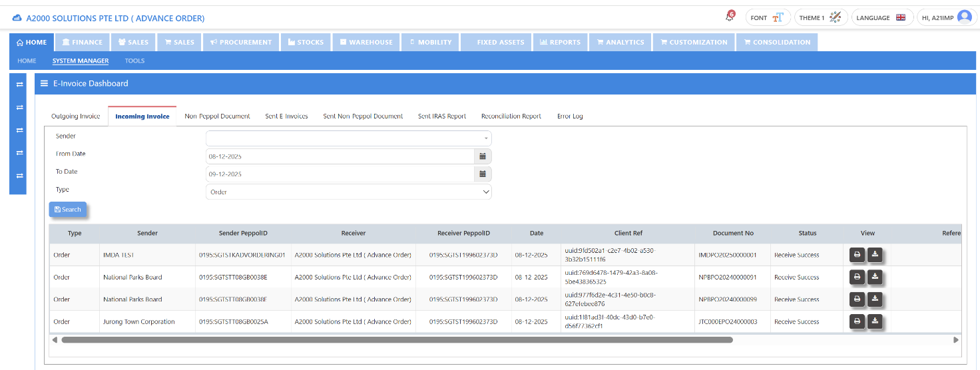
Task: Click the Search button
Action: coord(67,210)
